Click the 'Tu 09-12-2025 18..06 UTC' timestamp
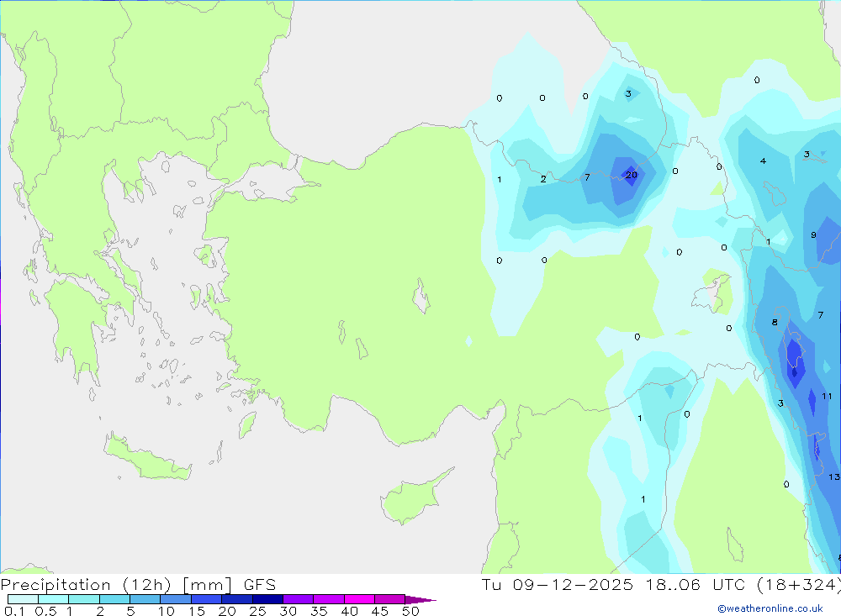The height and width of the screenshot is (616, 841). [x=614, y=584]
